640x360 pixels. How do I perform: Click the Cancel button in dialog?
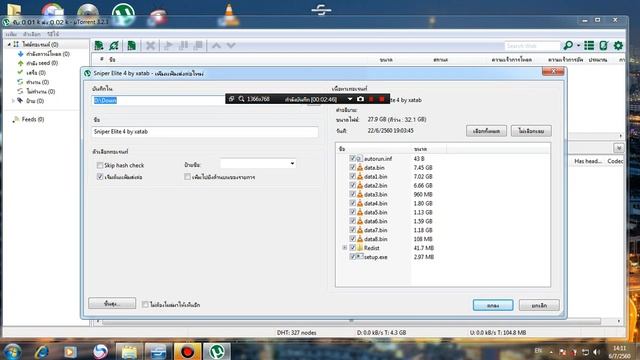point(539,305)
